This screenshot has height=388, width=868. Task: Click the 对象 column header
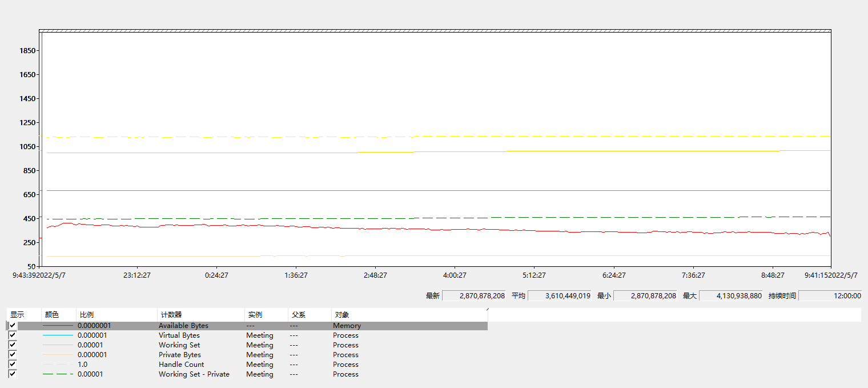(409, 315)
